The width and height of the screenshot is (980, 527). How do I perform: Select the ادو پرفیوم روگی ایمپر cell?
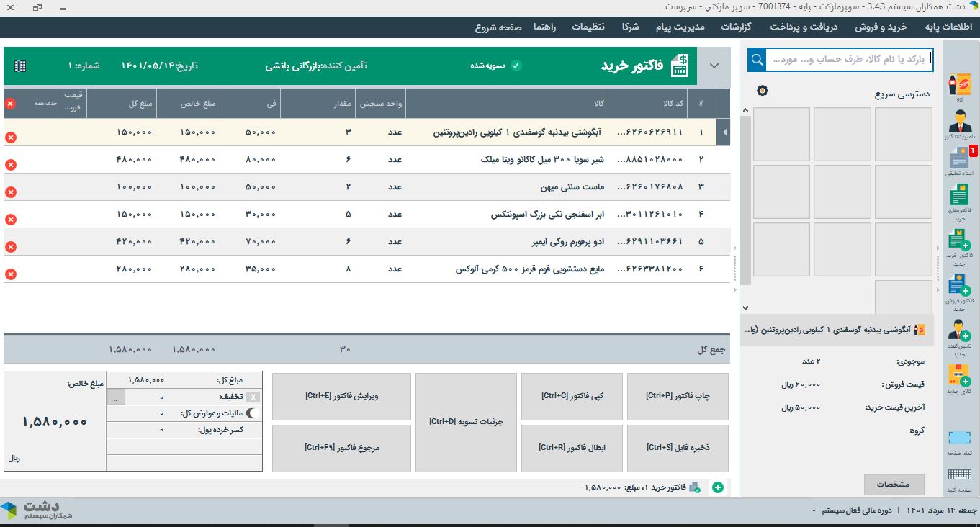pos(507,242)
